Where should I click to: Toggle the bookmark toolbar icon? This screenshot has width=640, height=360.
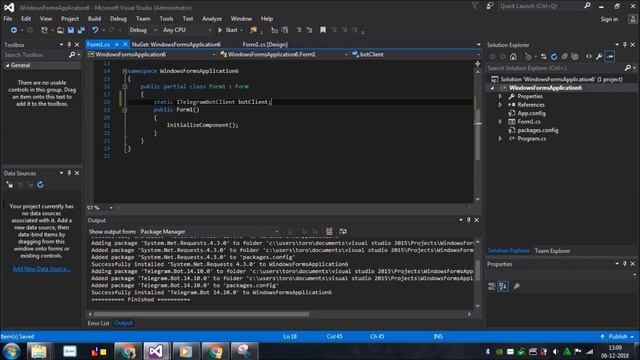tap(323, 30)
